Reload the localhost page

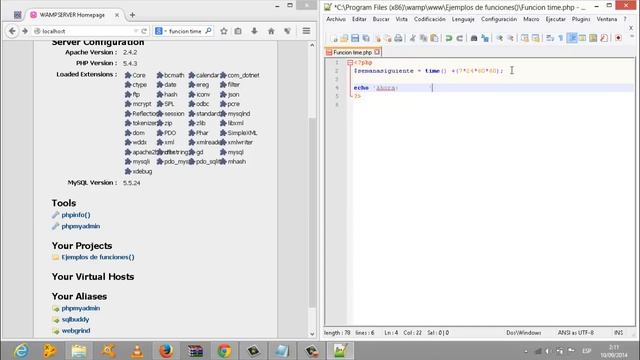pyautogui.click(x=144, y=31)
